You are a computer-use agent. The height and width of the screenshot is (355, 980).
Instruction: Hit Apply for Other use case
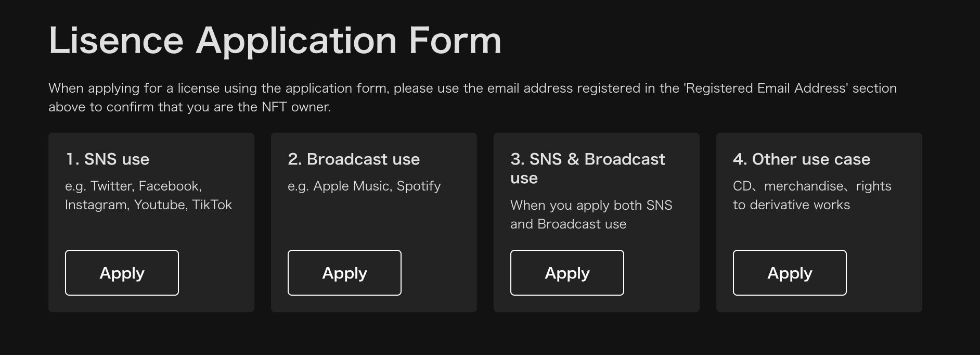[790, 273]
